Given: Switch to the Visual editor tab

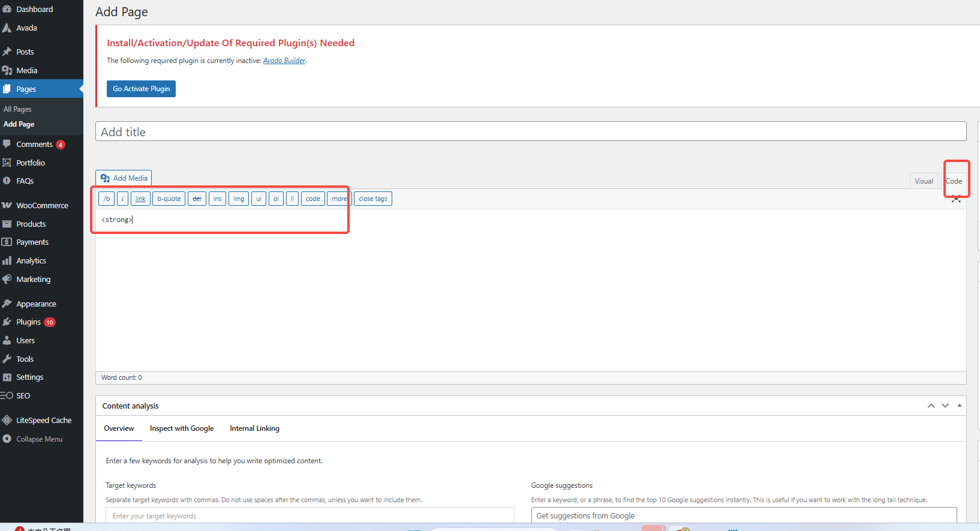Looking at the screenshot, I should (x=924, y=181).
